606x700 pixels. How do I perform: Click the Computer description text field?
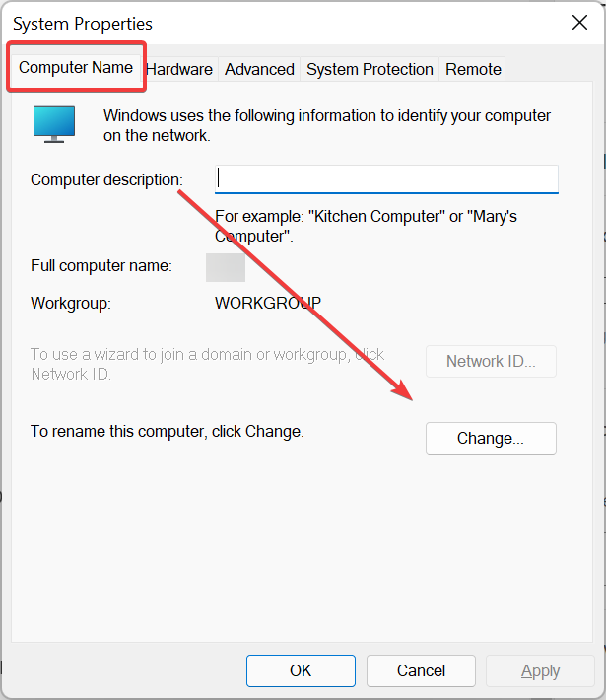click(386, 179)
